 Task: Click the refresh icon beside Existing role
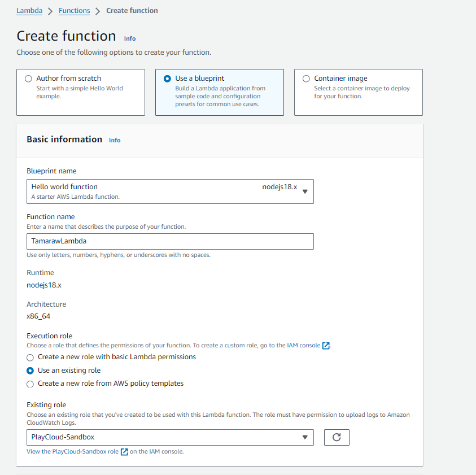point(337,437)
